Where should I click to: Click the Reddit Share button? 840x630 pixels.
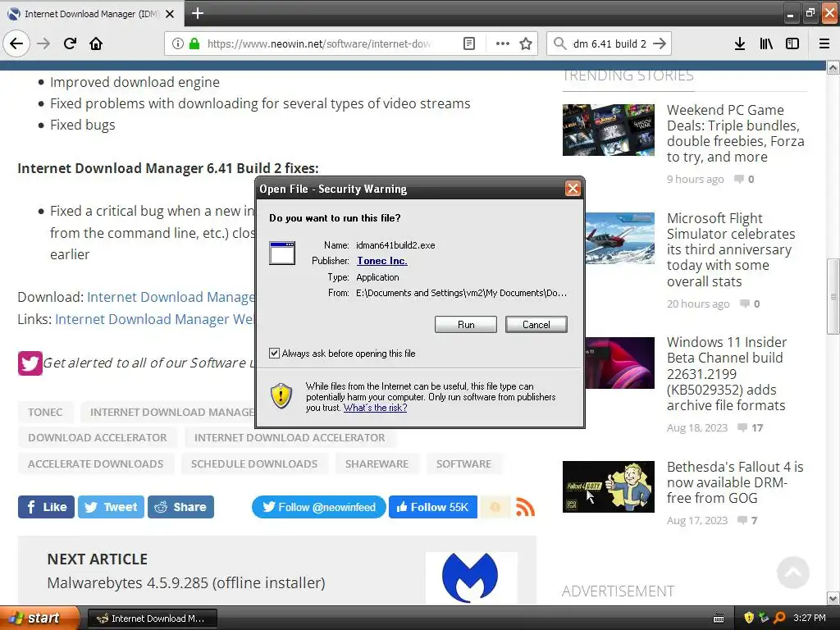tap(180, 507)
